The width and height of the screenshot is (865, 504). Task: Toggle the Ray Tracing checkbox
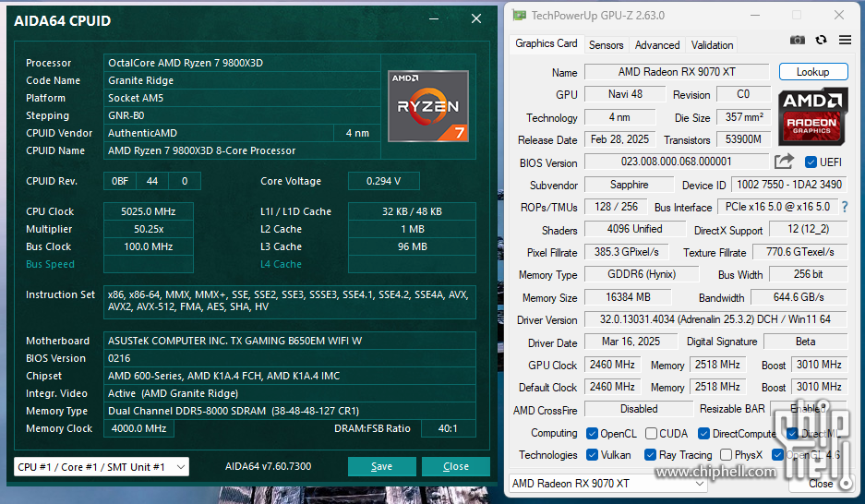[x=650, y=455]
